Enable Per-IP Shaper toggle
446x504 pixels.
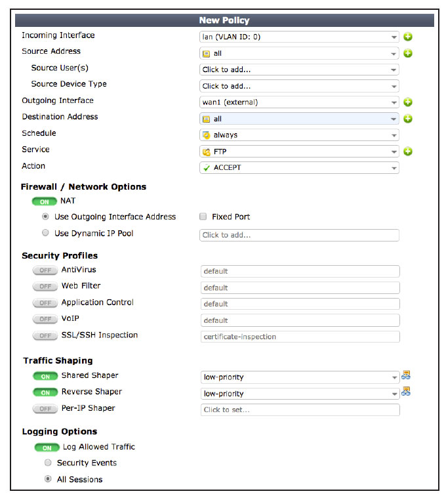[x=45, y=409]
